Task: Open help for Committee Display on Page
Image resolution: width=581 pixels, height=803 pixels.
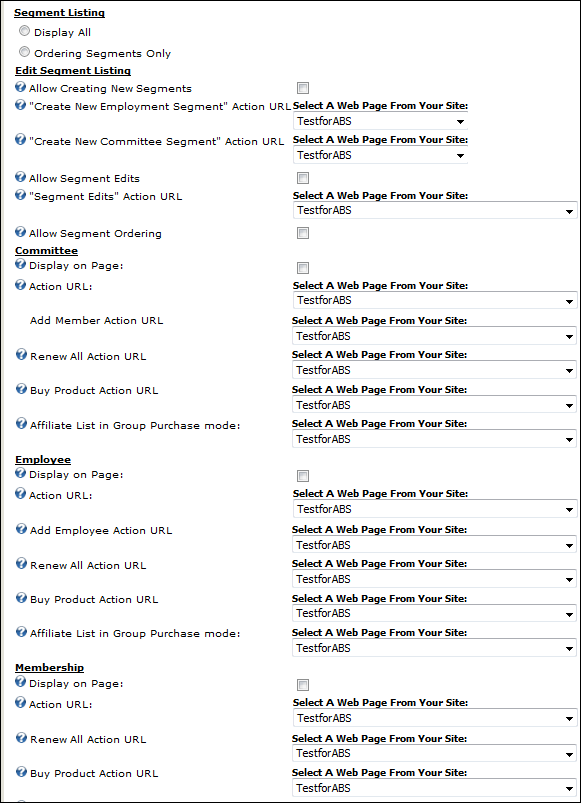Action: (x=20, y=264)
